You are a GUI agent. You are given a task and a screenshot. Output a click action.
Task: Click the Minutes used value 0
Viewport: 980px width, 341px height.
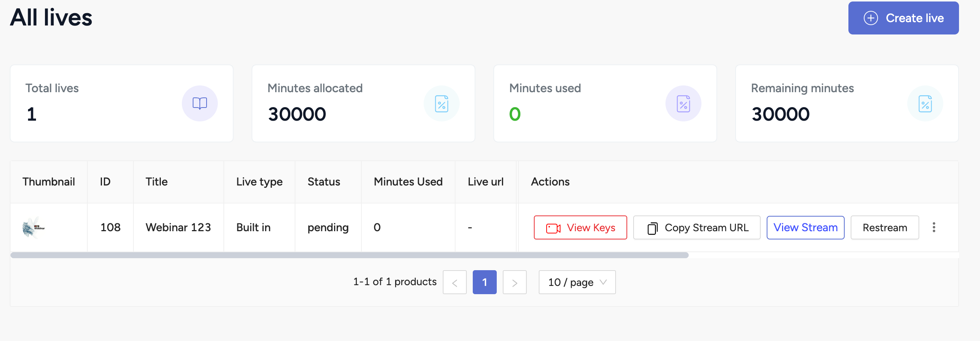(x=515, y=114)
